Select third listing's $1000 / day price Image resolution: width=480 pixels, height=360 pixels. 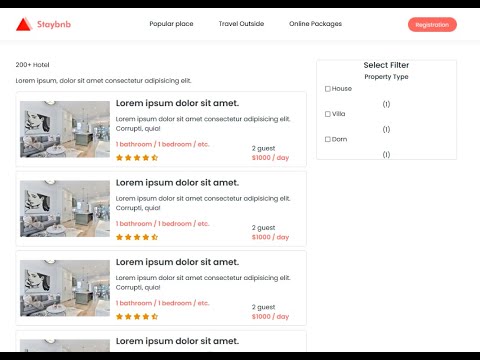pyautogui.click(x=270, y=316)
